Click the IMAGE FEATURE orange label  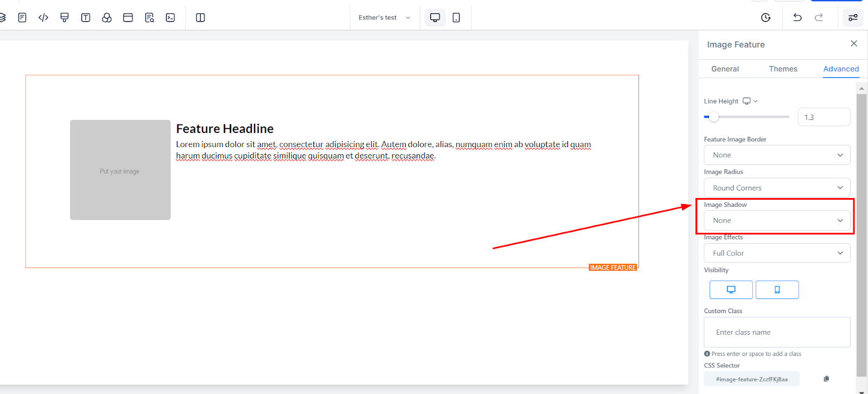pyautogui.click(x=612, y=268)
